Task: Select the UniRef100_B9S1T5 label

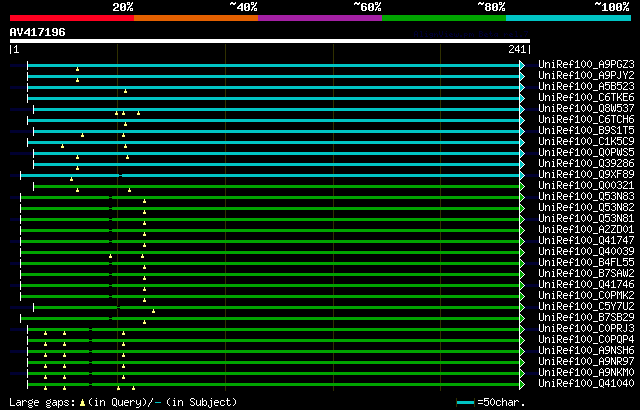Action: click(586, 131)
